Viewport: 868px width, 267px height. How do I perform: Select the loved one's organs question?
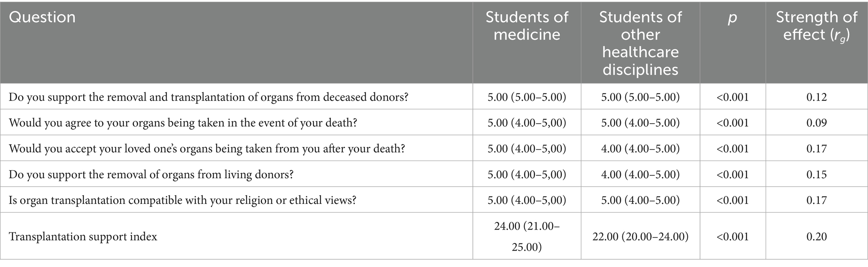(207, 148)
